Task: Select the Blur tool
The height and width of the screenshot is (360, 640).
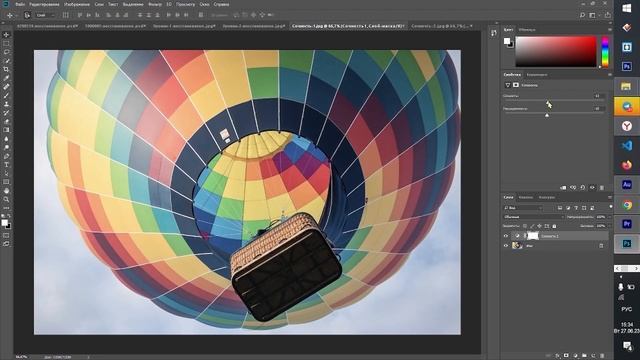Action: click(x=6, y=139)
